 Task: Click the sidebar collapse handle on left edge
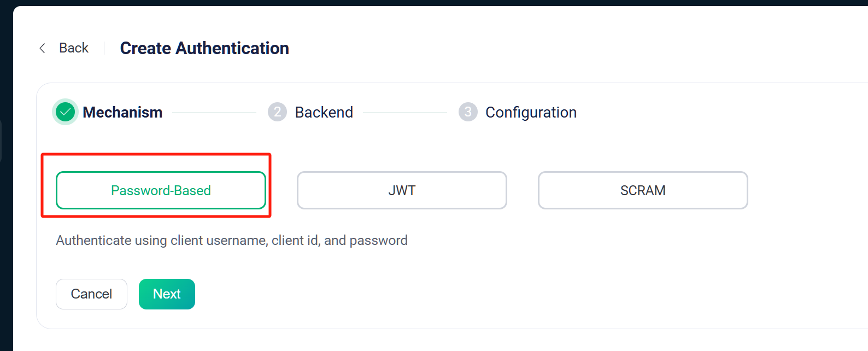pos(1,141)
